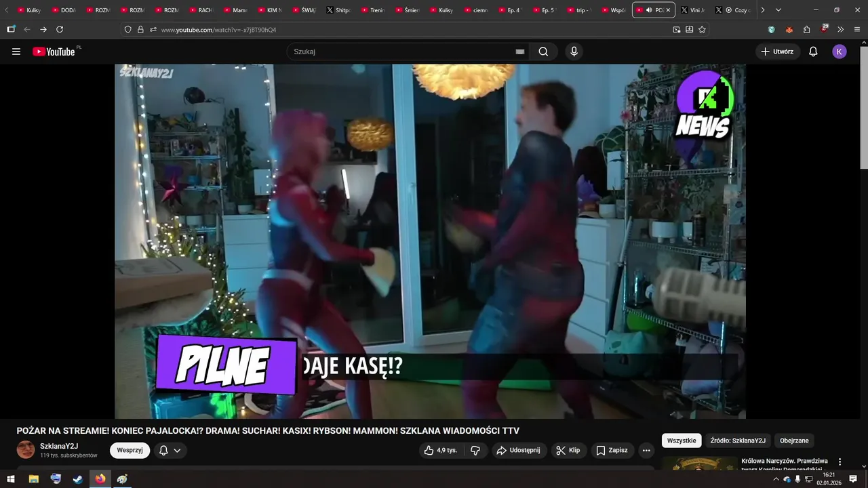Screen dimensions: 868x488
Task: Switch to the DODA tab
Action: (65, 10)
